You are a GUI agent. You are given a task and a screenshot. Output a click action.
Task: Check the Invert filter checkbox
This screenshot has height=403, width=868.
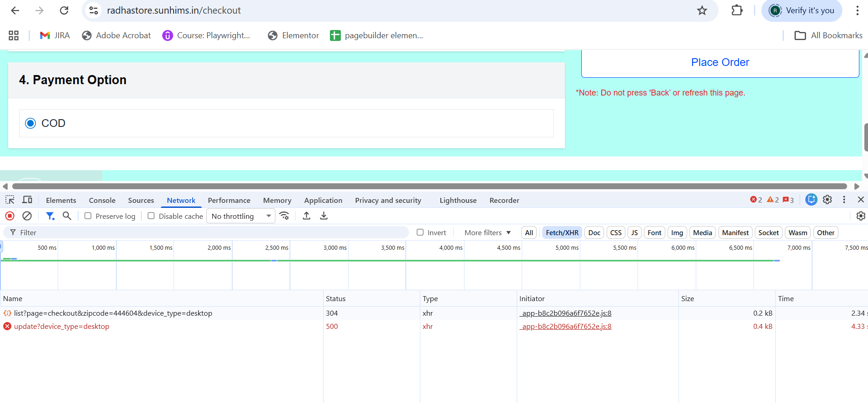420,232
